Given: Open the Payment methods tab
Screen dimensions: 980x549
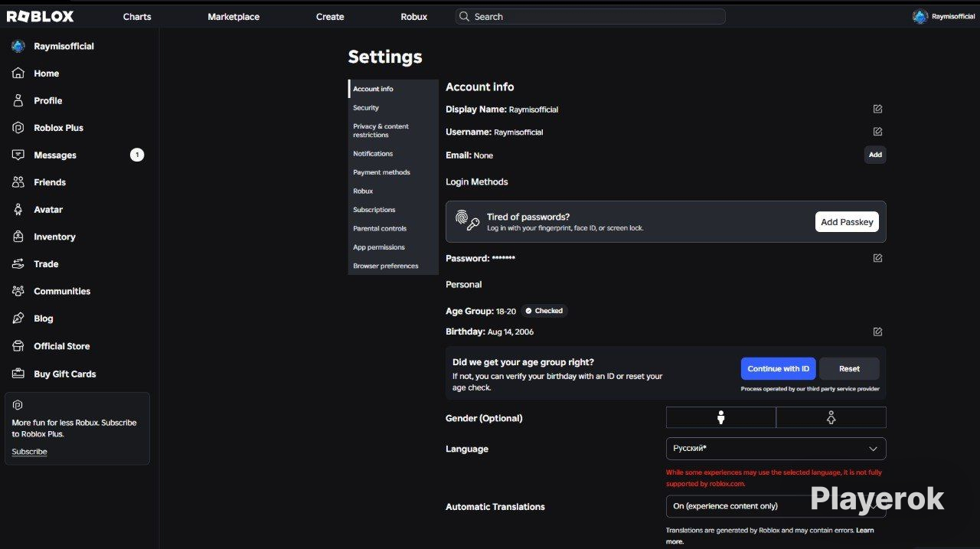Looking at the screenshot, I should (x=393, y=172).
